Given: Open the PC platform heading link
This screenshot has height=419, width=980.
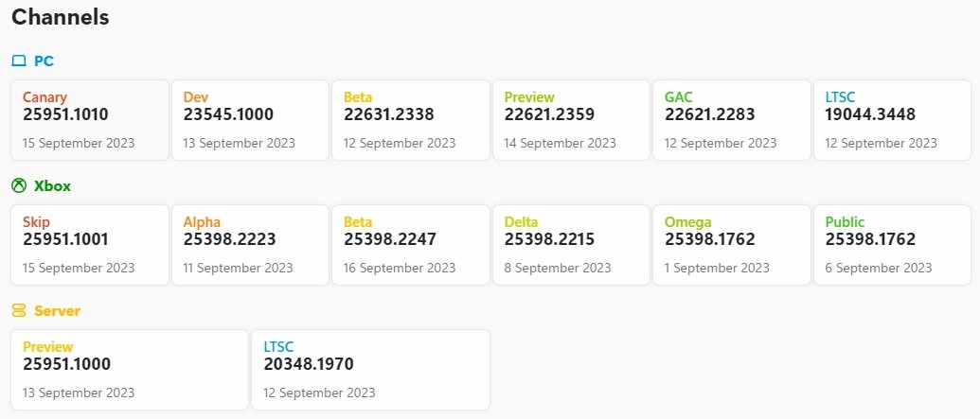Looking at the screenshot, I should (44, 61).
